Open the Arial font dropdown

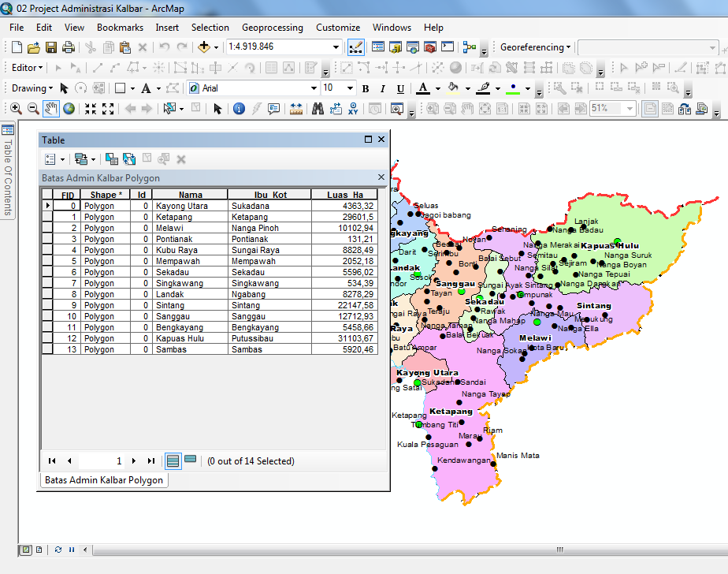click(x=314, y=88)
